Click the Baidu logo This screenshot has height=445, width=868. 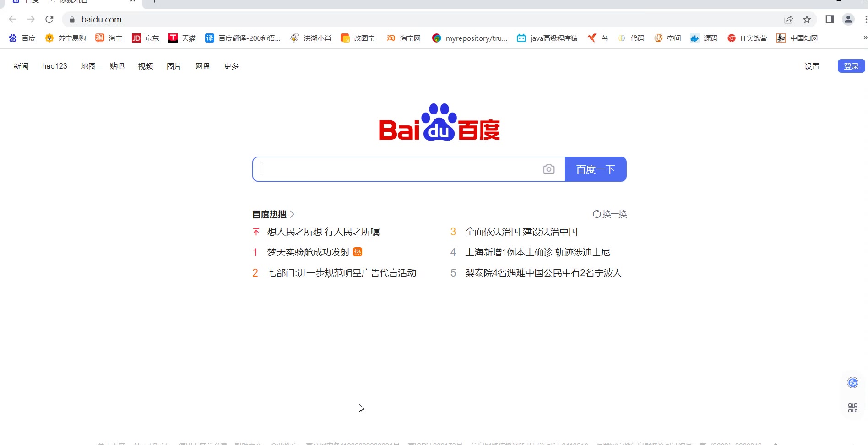[x=439, y=122]
